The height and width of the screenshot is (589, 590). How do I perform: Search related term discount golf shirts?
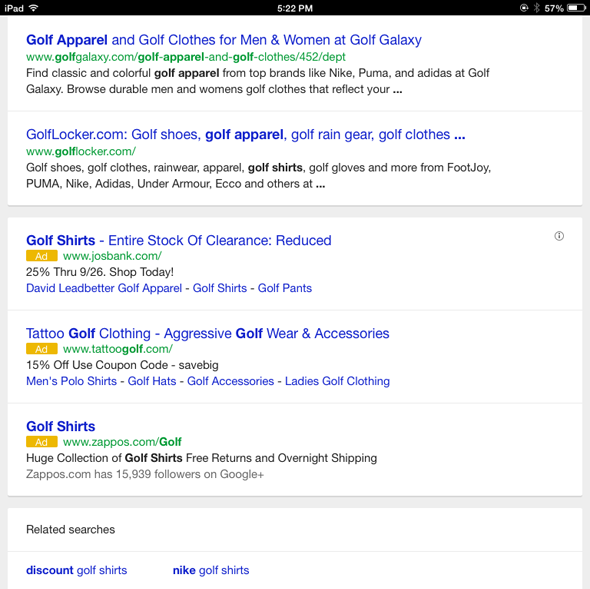pos(77,570)
